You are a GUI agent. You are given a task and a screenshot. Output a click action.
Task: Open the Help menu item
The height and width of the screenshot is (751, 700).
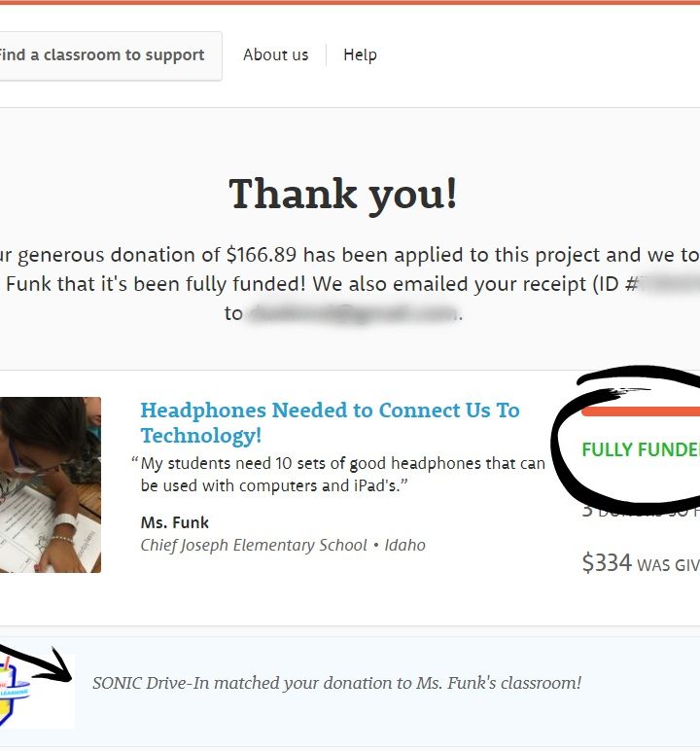click(x=360, y=55)
